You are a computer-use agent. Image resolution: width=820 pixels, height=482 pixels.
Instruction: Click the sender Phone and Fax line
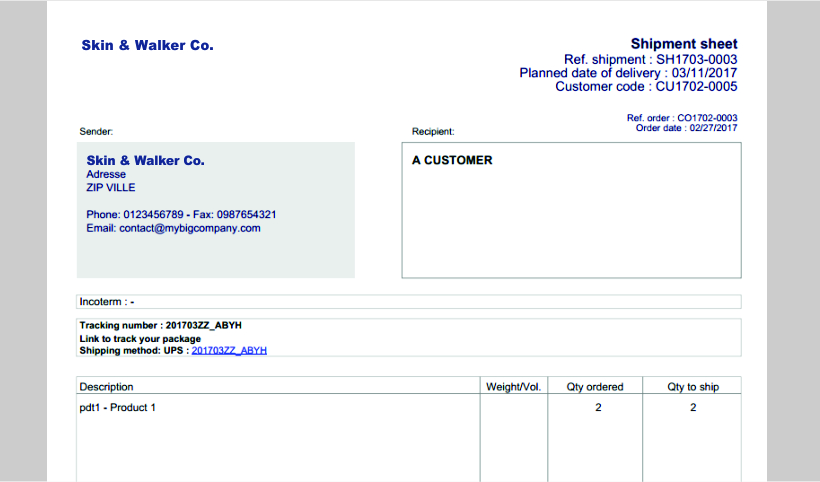(x=181, y=214)
